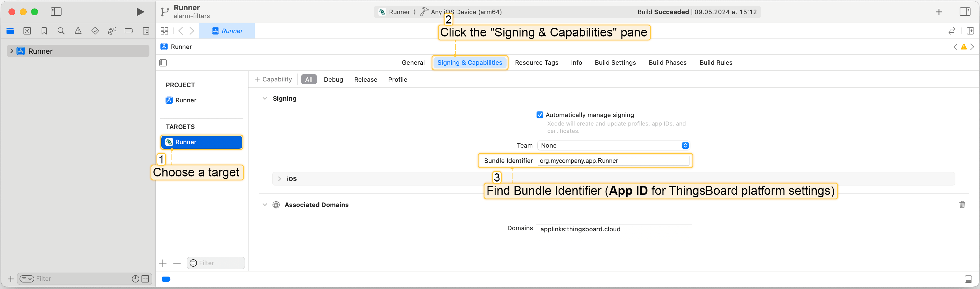
Task: Expand the iOS signing row
Action: pyautogui.click(x=280, y=179)
